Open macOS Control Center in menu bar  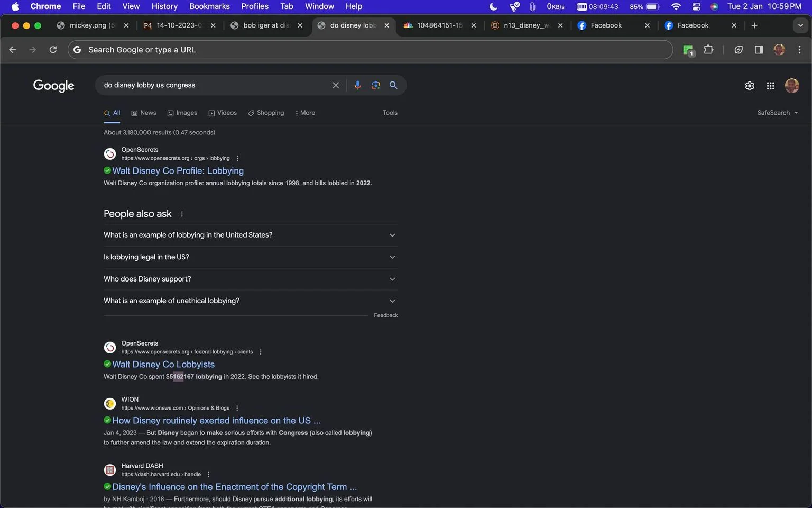tap(696, 6)
